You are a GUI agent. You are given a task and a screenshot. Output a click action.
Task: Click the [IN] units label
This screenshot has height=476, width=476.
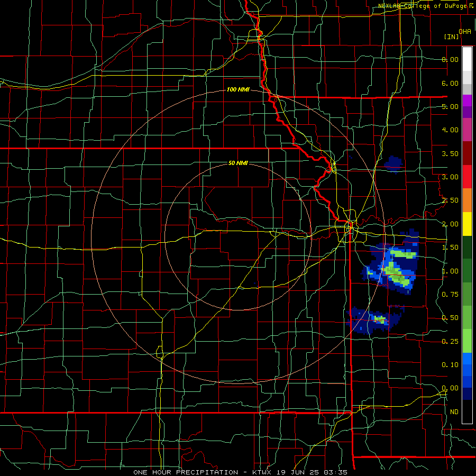click(452, 36)
